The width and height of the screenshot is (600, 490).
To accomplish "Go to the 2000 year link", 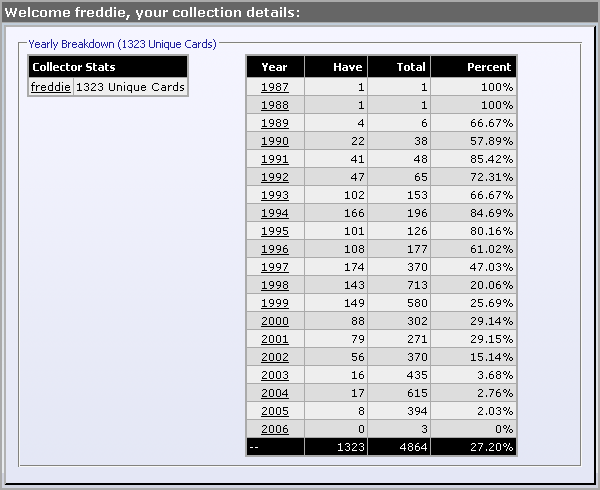I will [274, 321].
